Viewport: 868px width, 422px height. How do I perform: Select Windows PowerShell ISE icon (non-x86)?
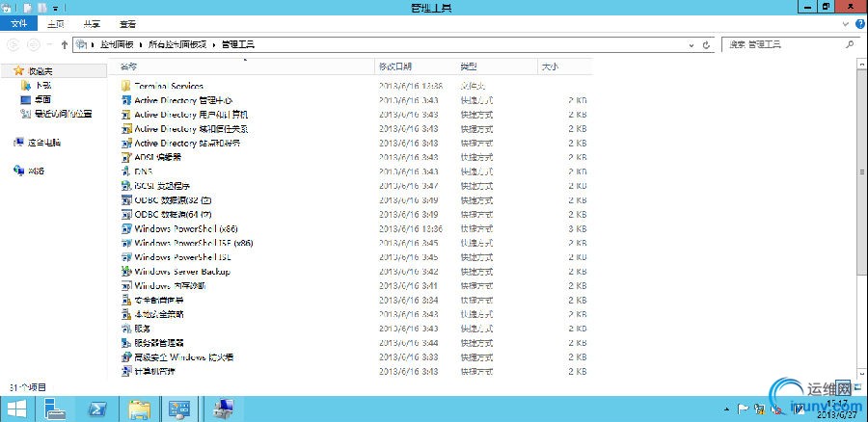125,257
